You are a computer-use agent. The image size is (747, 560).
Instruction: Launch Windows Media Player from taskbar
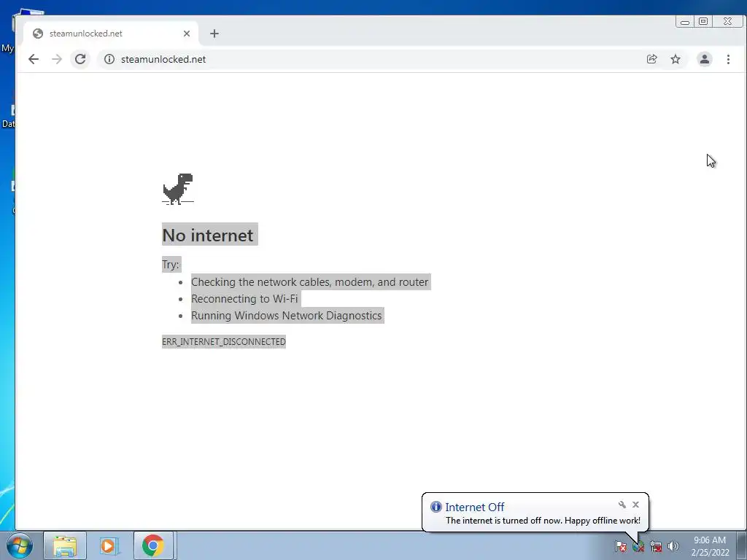(x=108, y=545)
